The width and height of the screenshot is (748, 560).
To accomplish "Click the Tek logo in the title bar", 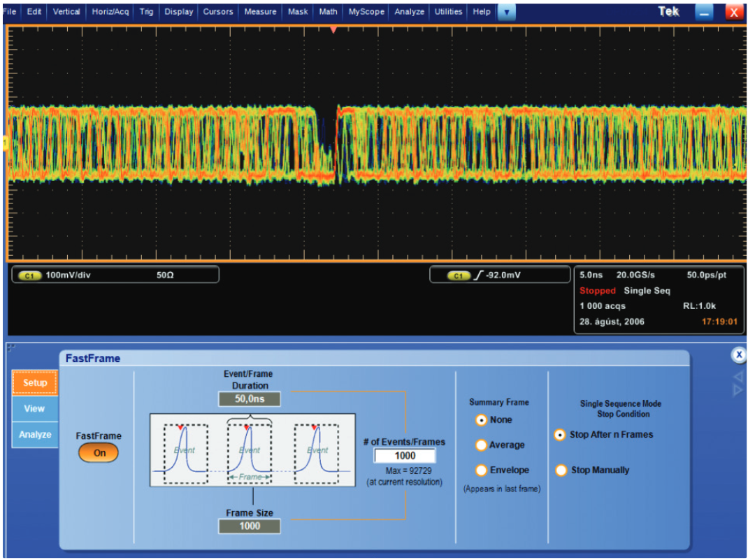I will [x=668, y=11].
